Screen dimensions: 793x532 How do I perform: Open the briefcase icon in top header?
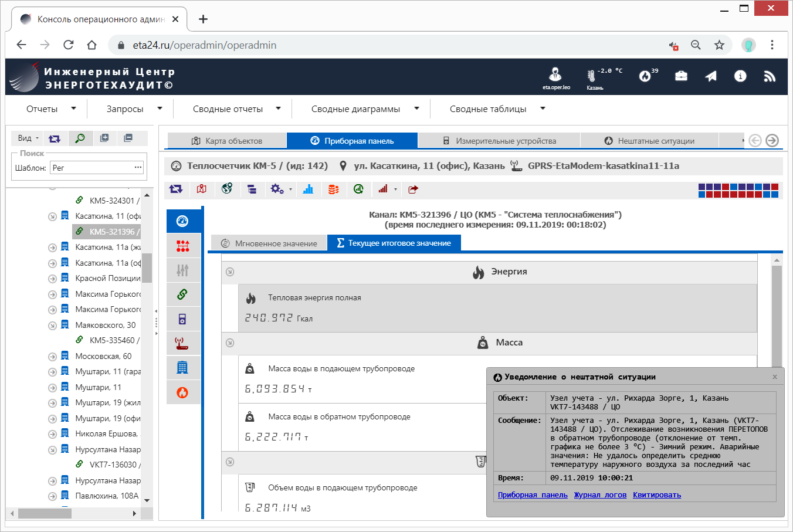(681, 76)
